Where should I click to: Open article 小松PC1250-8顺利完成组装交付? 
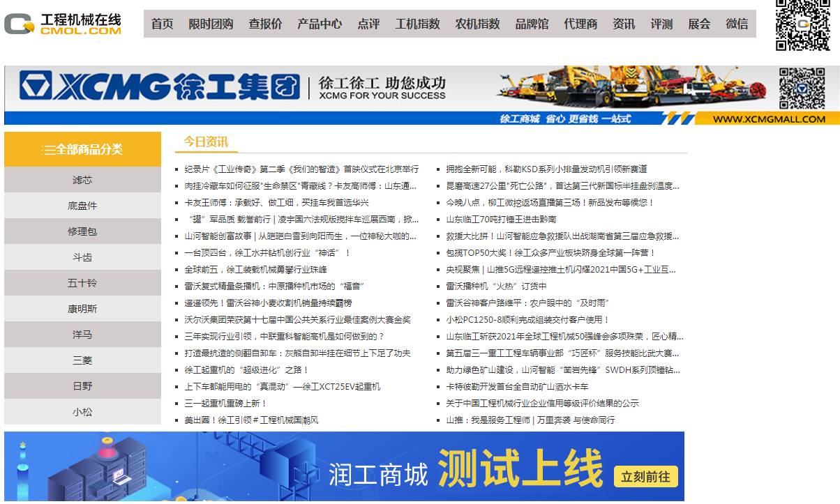tap(528, 320)
